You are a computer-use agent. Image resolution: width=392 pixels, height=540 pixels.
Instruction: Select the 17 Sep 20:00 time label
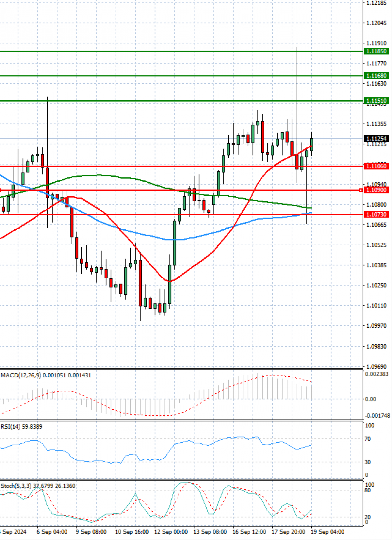tap(288, 532)
